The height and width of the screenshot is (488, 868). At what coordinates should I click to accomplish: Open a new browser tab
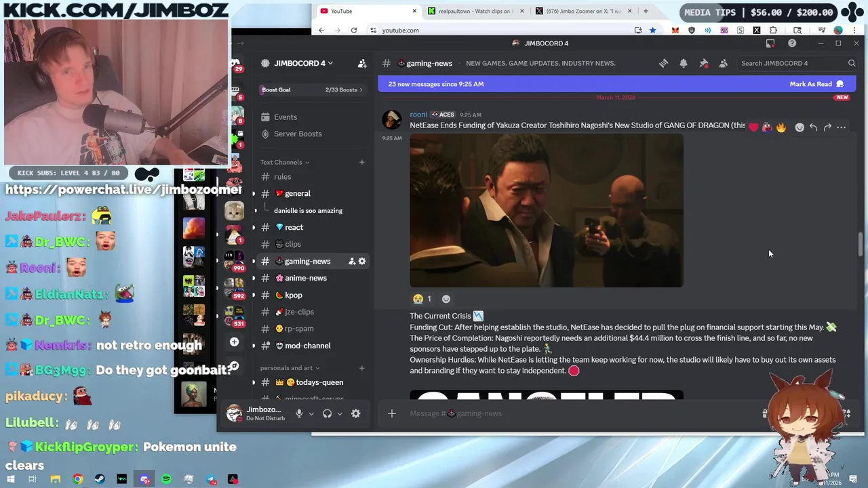[646, 11]
